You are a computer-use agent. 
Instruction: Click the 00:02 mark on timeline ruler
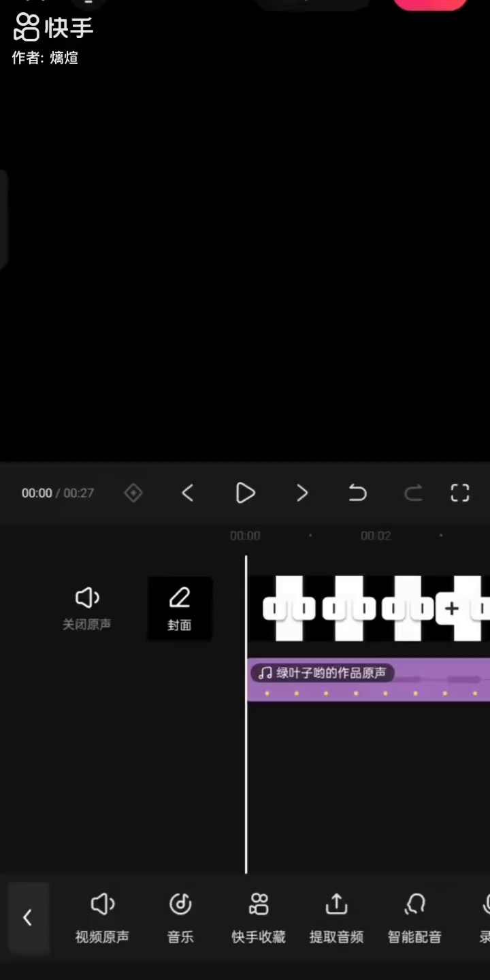(376, 536)
